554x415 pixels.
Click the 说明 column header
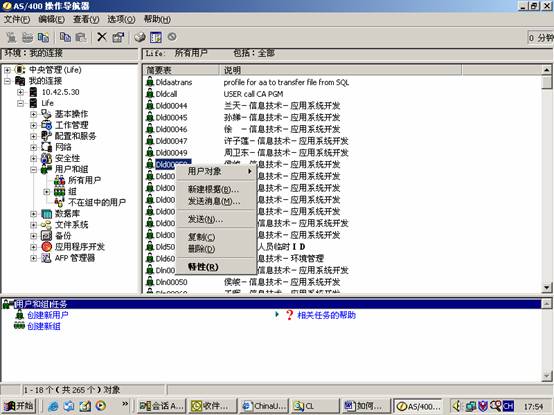[x=341, y=70]
